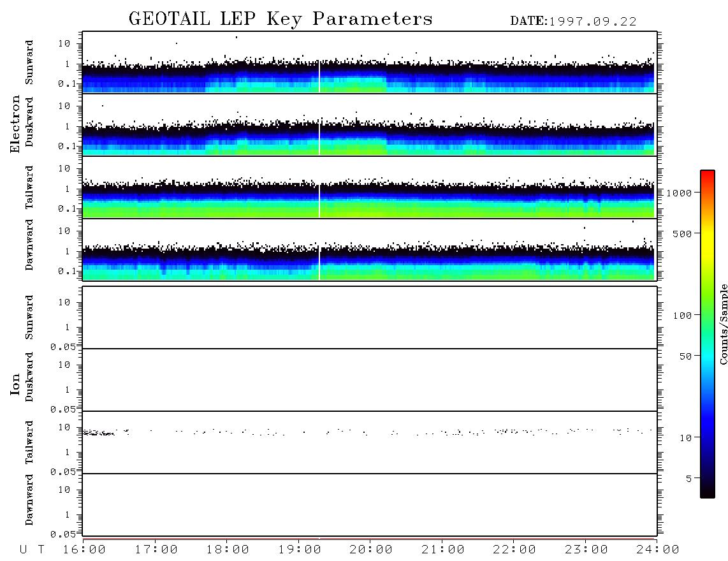Click the empty Ion Dawnward plot panel

370,505
